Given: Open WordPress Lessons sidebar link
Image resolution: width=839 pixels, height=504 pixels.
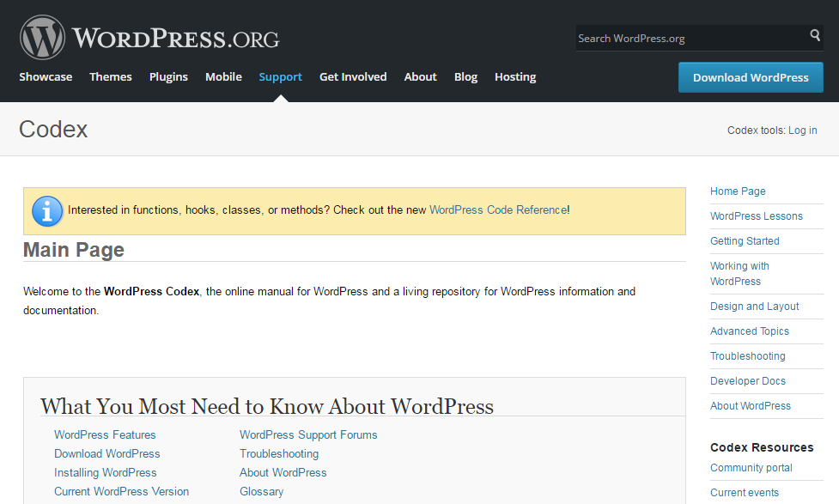Looking at the screenshot, I should (756, 216).
